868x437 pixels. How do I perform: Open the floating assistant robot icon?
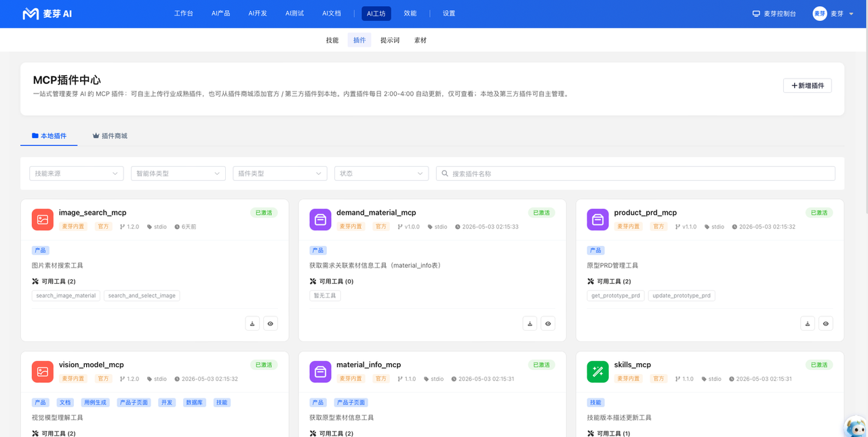[856, 428]
